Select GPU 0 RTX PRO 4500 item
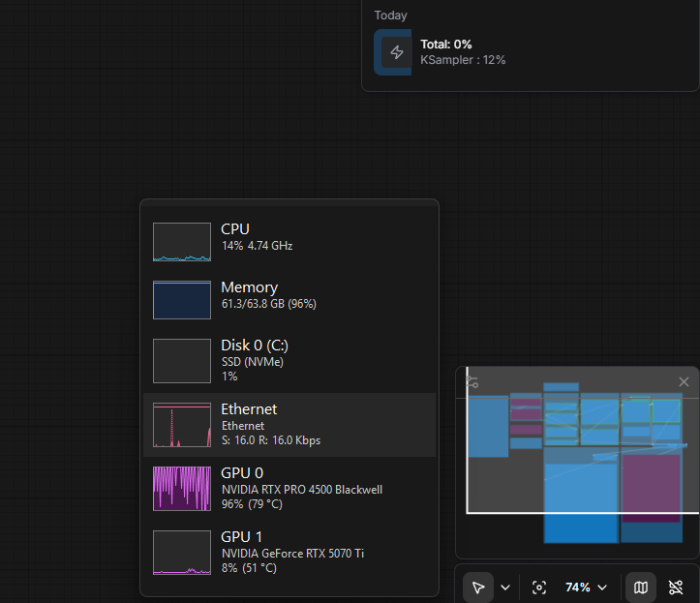Screen dimensions: 700x603 (289, 489)
